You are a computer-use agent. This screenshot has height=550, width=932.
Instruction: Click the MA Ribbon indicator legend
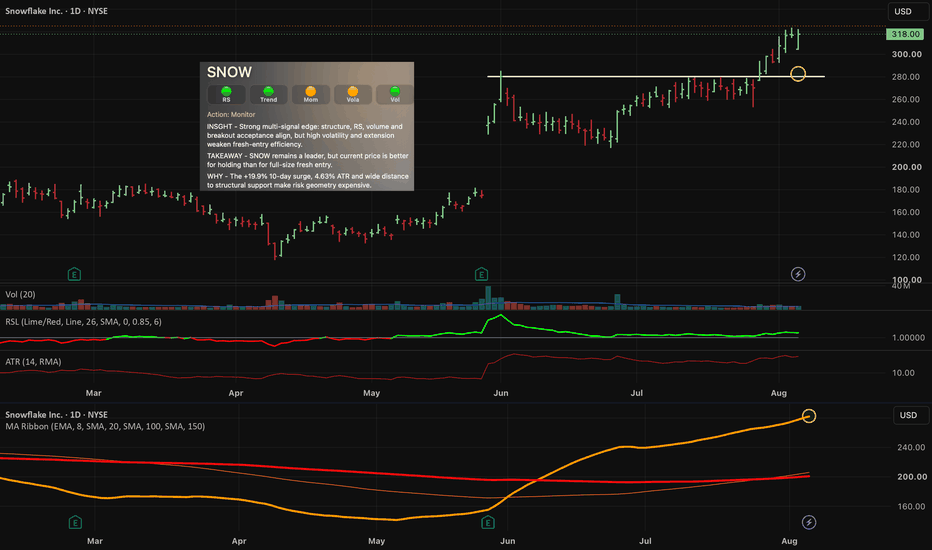pos(105,426)
